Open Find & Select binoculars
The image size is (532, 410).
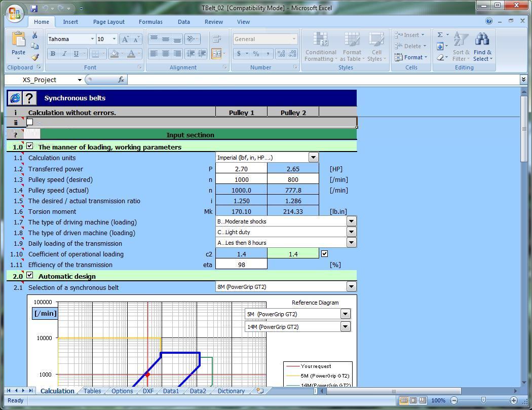[x=482, y=47]
